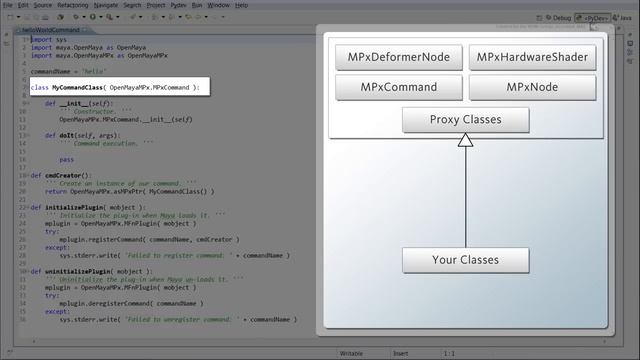Click the commandName = 'hello' line

[69, 71]
